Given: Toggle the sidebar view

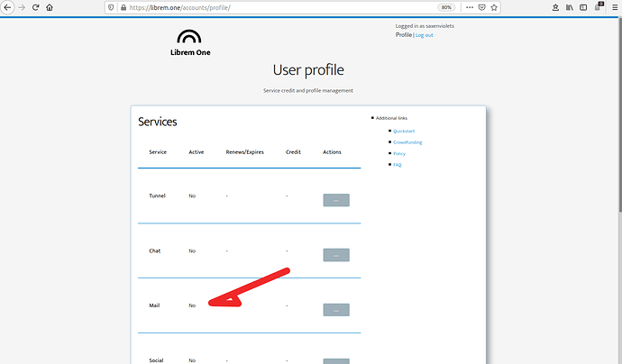Looking at the screenshot, I should (583, 7).
